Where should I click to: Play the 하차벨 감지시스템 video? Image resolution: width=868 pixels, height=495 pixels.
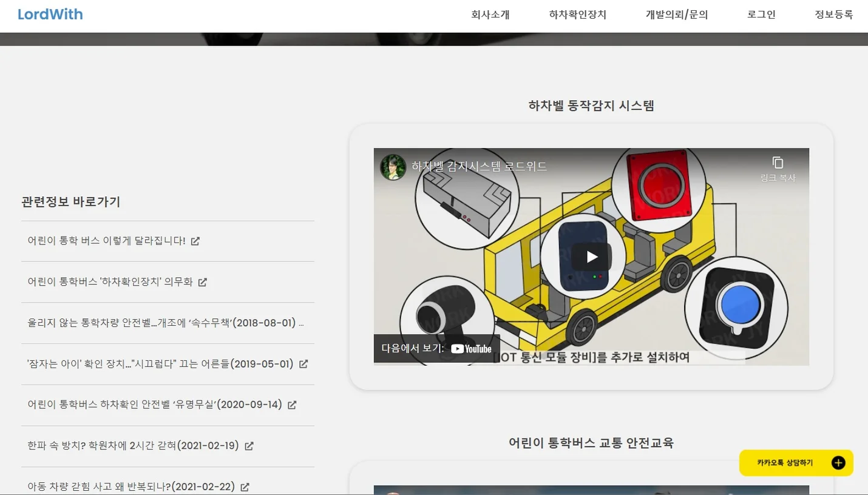pyautogui.click(x=591, y=257)
